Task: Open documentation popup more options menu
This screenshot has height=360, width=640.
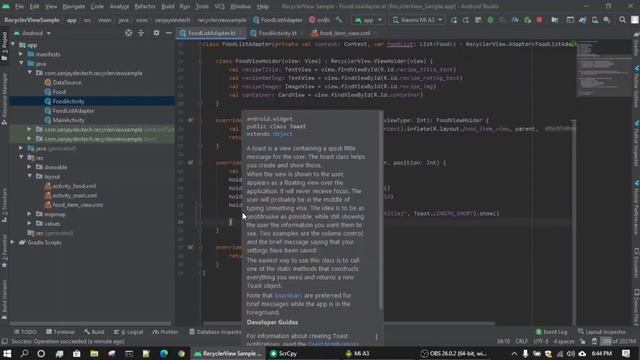Action: [376, 337]
